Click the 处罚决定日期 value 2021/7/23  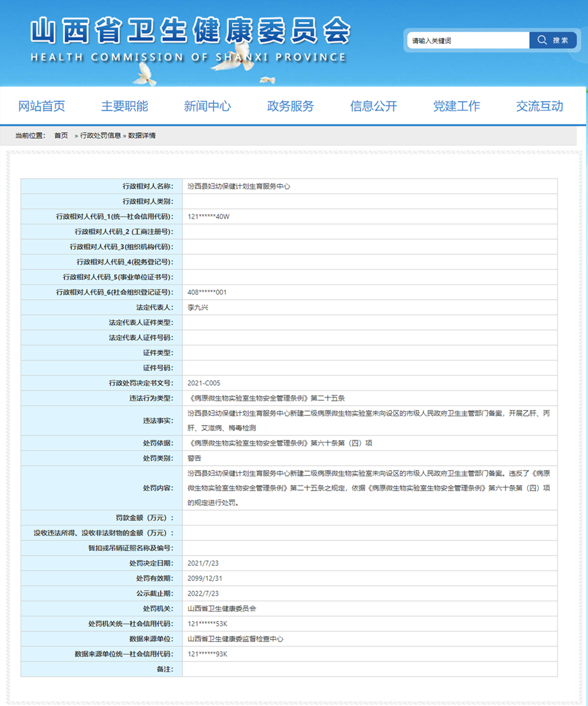click(x=203, y=563)
